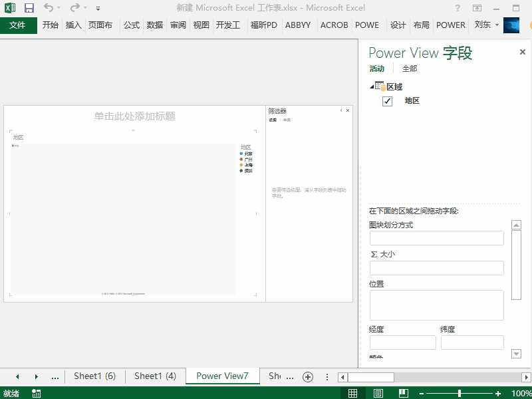Open the 布局 layout tab
The width and height of the screenshot is (532, 399).
422,25
